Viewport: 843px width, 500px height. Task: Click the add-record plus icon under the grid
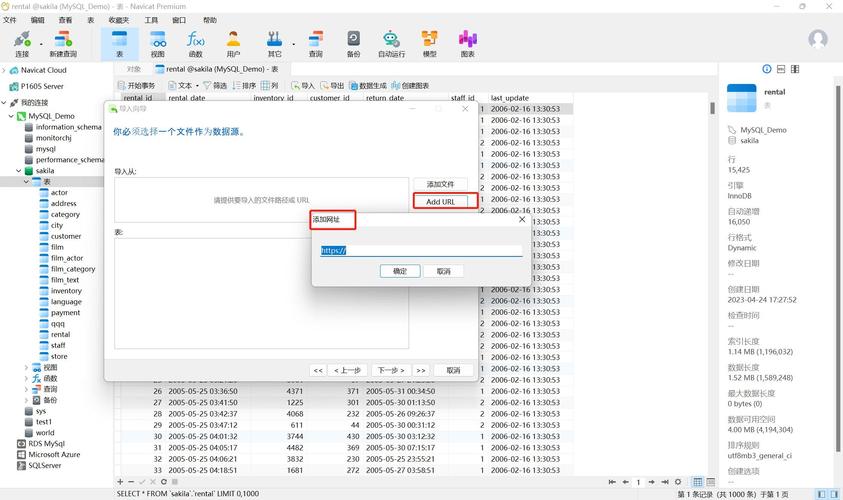click(x=120, y=482)
